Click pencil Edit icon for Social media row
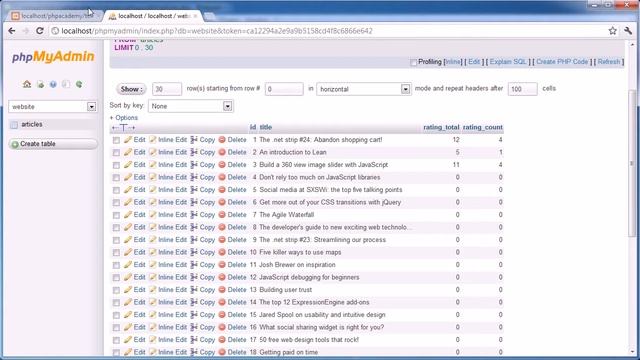Screen dimensions: 640x360 128,190
